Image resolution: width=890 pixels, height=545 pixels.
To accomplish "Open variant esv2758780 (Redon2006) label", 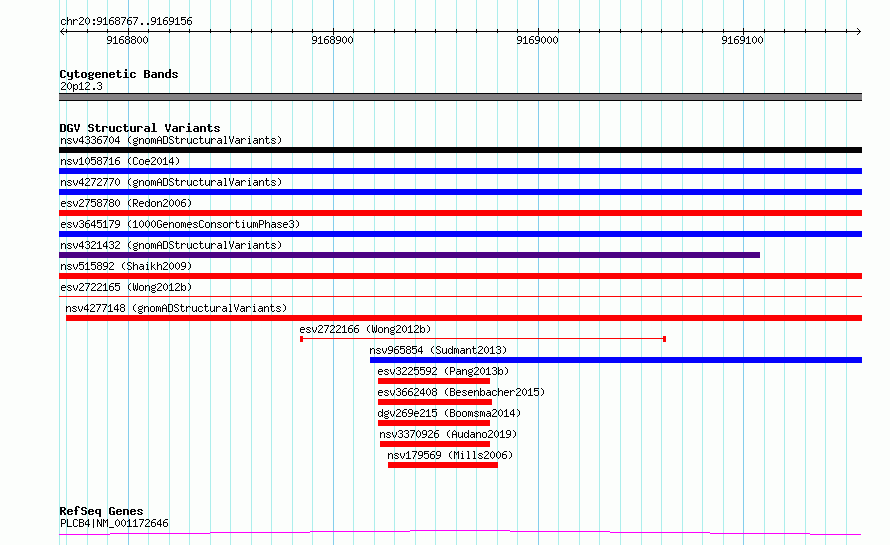I will 126,203.
